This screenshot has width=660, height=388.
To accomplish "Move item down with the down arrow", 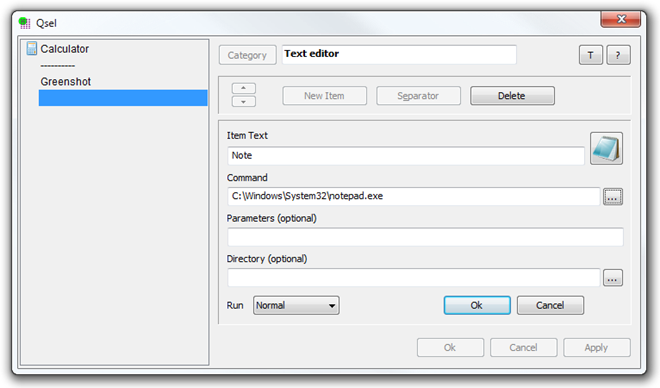I will 243,101.
